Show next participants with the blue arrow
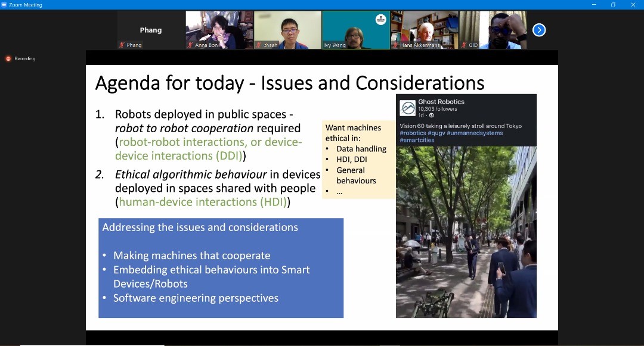Viewport: 644px width, 346px height. click(538, 30)
